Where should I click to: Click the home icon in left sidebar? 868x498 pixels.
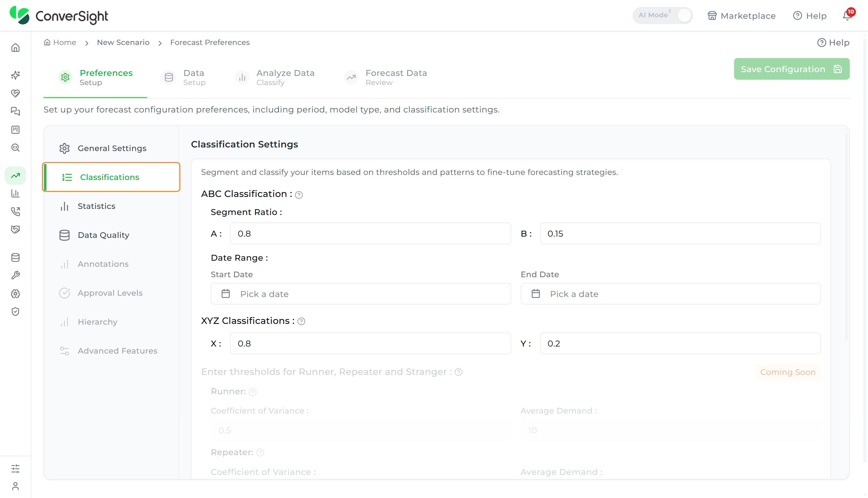pyautogui.click(x=15, y=47)
